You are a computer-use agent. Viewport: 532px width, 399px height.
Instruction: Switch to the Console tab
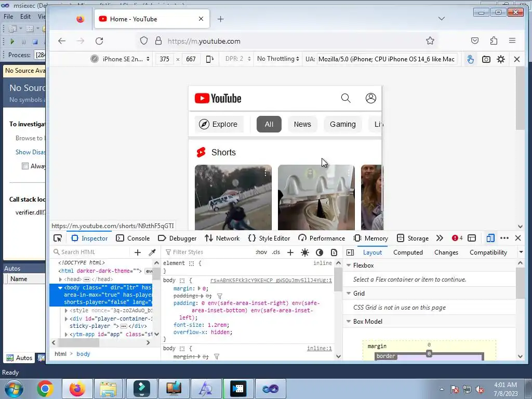click(x=132, y=238)
